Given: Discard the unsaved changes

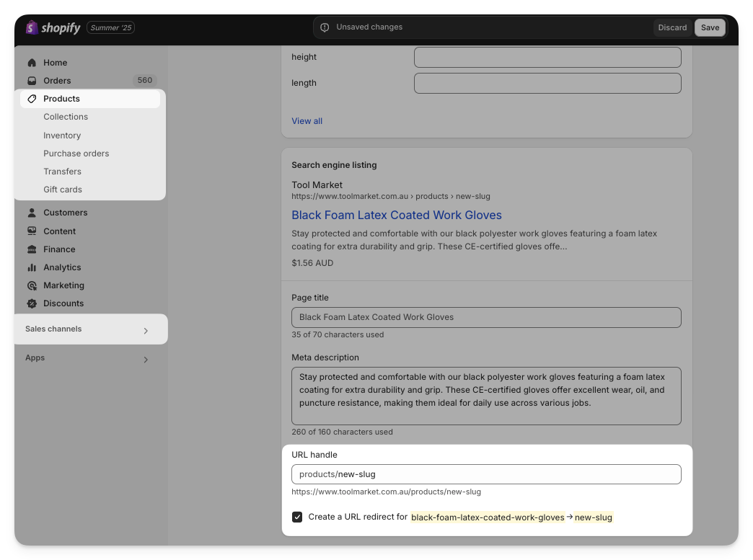Looking at the screenshot, I should pos(672,27).
